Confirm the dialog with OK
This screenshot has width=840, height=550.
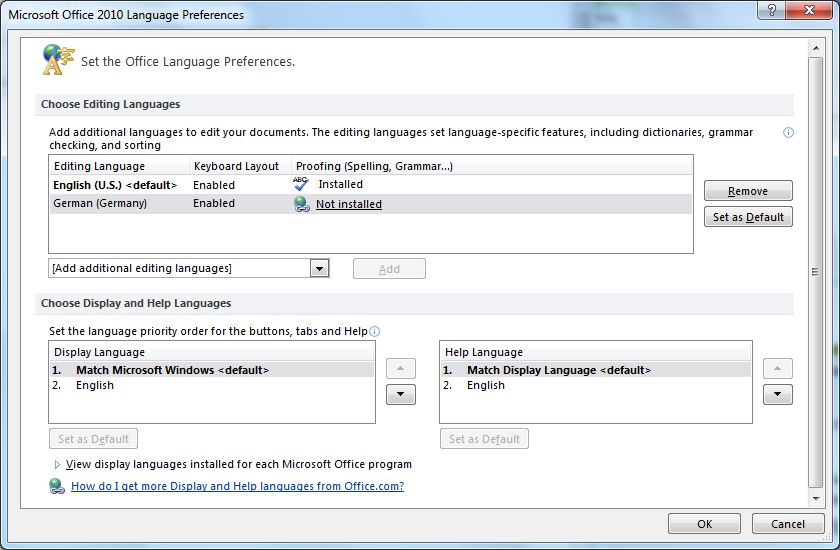pos(704,524)
